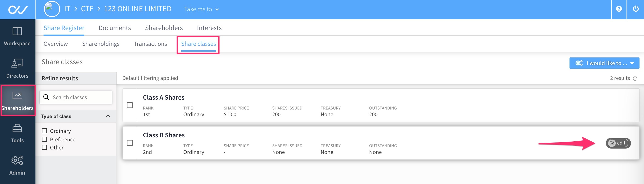
Task: Open the Shareholders sidebar section
Action: point(18,101)
